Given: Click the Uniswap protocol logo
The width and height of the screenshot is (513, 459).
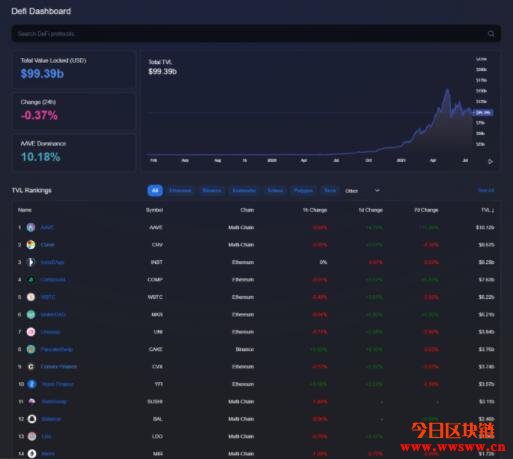Looking at the screenshot, I should coord(31,332).
